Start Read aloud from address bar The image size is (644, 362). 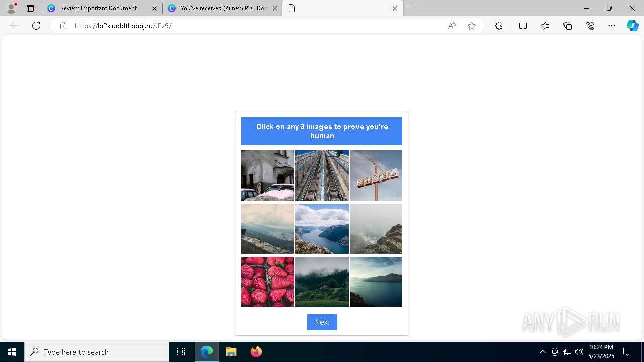pyautogui.click(x=452, y=26)
